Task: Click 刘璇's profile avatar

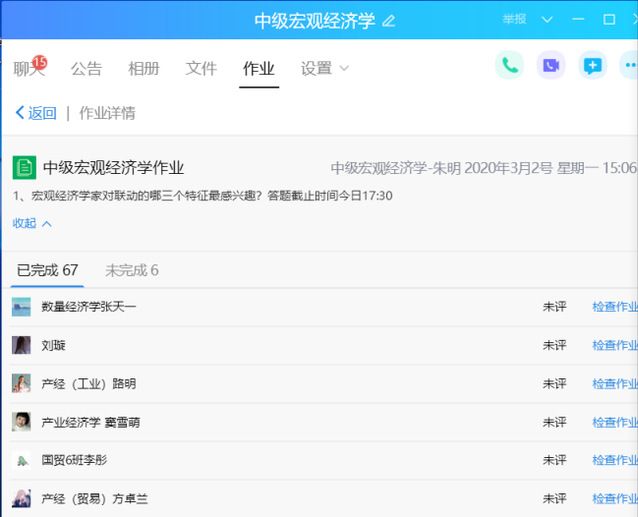Action: coord(21,345)
